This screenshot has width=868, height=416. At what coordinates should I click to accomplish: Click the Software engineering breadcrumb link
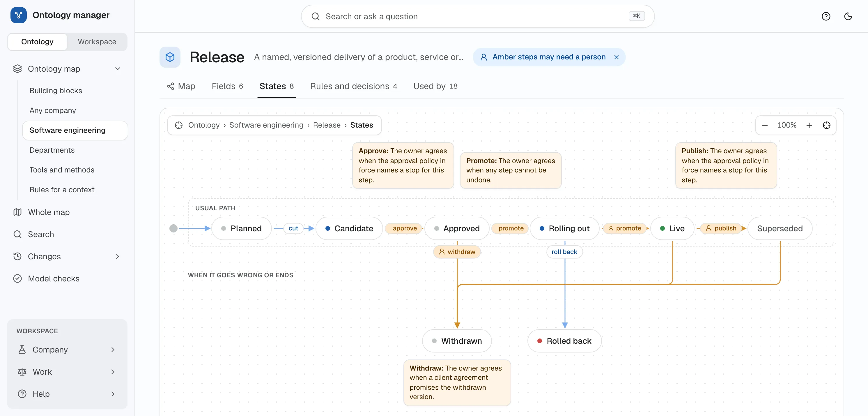pos(266,125)
